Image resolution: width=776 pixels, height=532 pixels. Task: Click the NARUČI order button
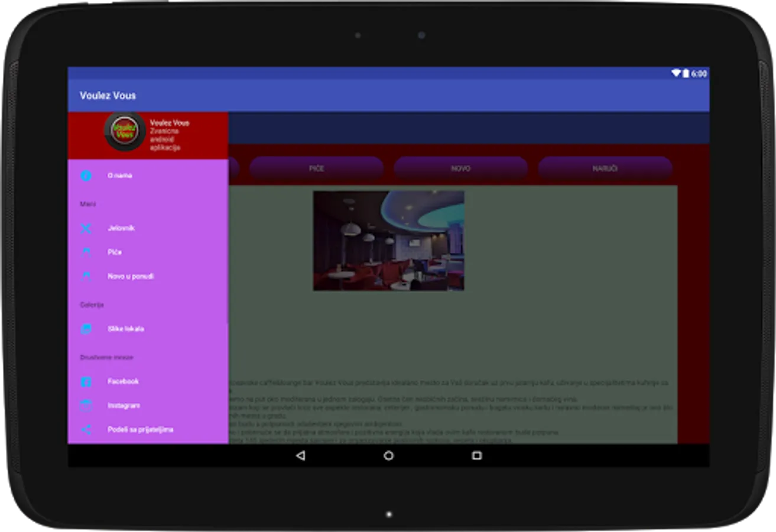coord(605,168)
